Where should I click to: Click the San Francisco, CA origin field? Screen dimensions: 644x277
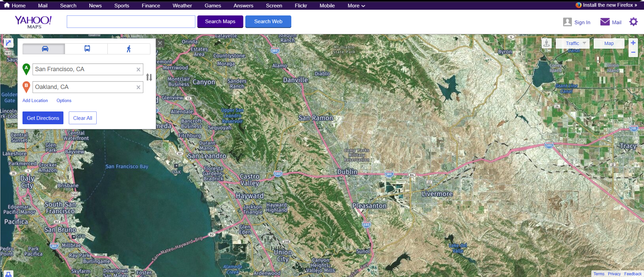(x=88, y=69)
